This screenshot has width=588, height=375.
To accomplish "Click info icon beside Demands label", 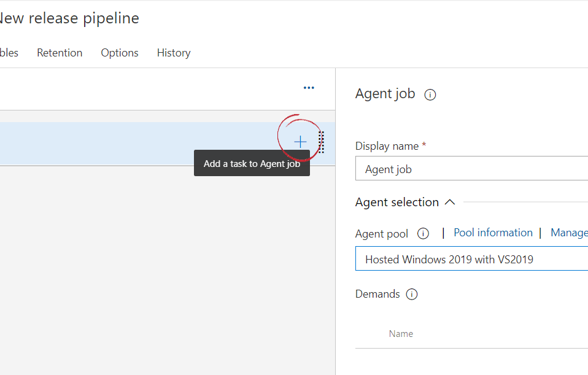I will click(412, 294).
